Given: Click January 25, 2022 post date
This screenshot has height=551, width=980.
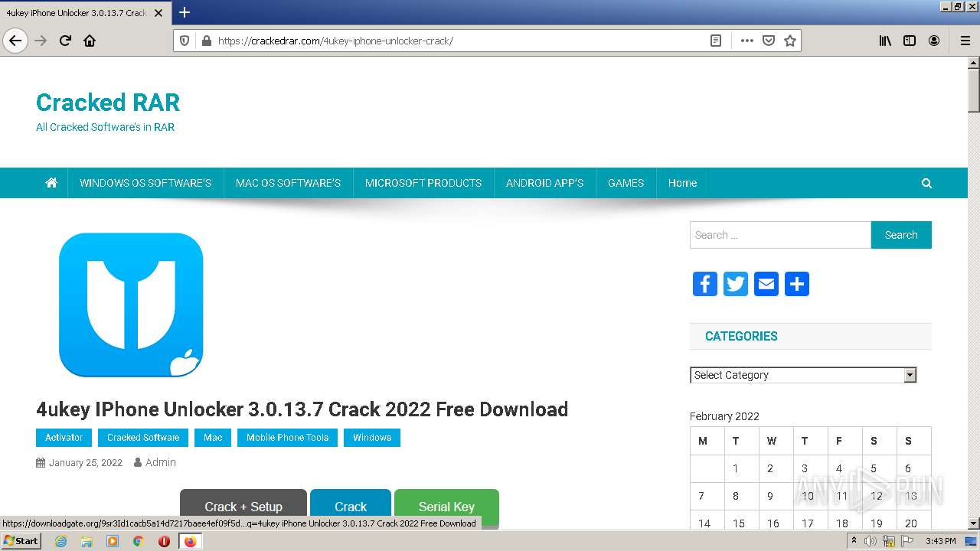Looking at the screenshot, I should pos(86,462).
